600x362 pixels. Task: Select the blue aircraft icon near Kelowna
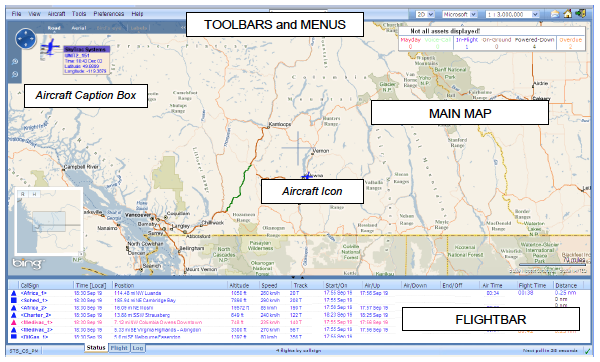coord(307,176)
